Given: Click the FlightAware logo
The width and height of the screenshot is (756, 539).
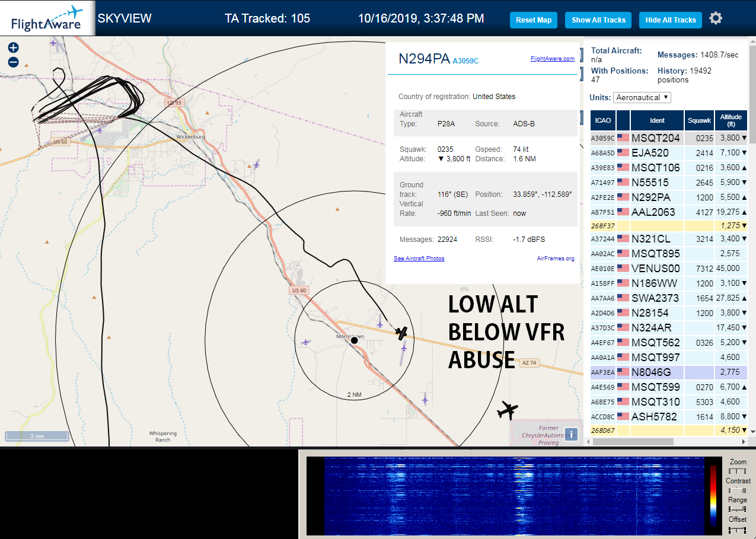Looking at the screenshot, I should [47, 18].
